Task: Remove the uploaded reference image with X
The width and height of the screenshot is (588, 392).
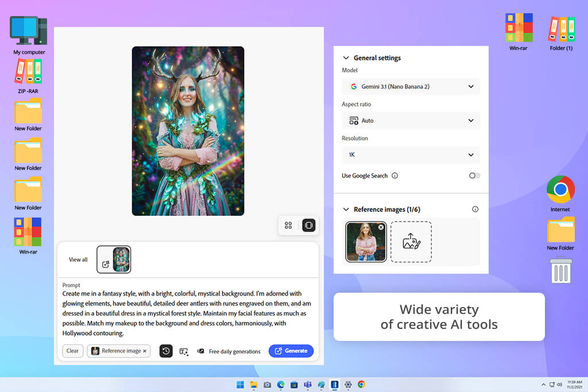Action: click(x=381, y=227)
